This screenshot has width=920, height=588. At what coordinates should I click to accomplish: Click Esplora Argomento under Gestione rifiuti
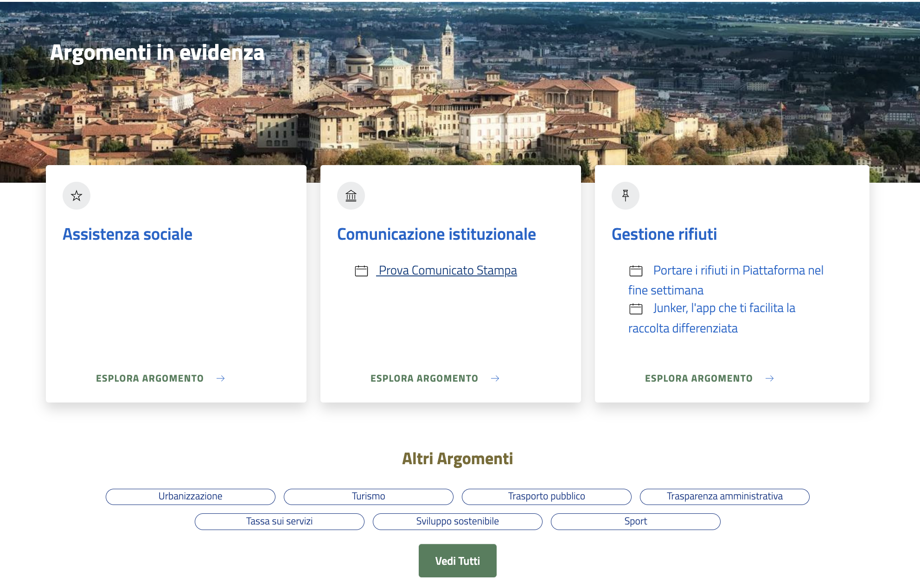coord(698,378)
